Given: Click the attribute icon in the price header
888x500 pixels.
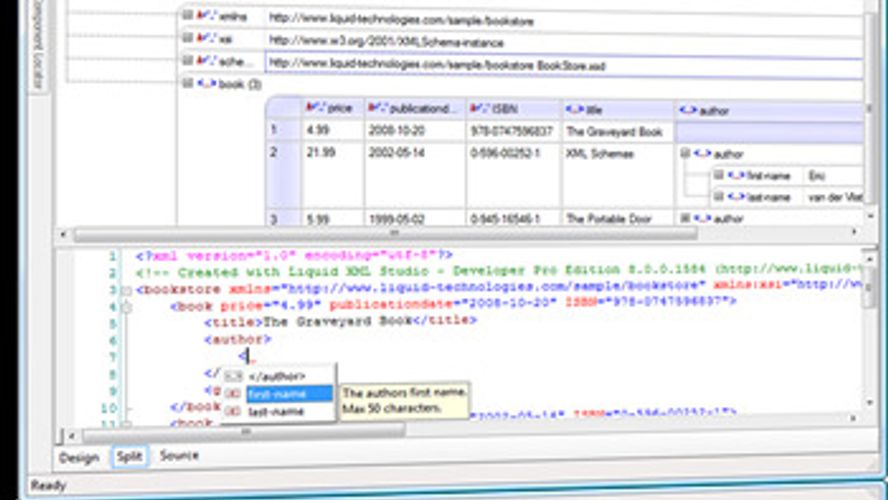Looking at the screenshot, I should point(316,108).
